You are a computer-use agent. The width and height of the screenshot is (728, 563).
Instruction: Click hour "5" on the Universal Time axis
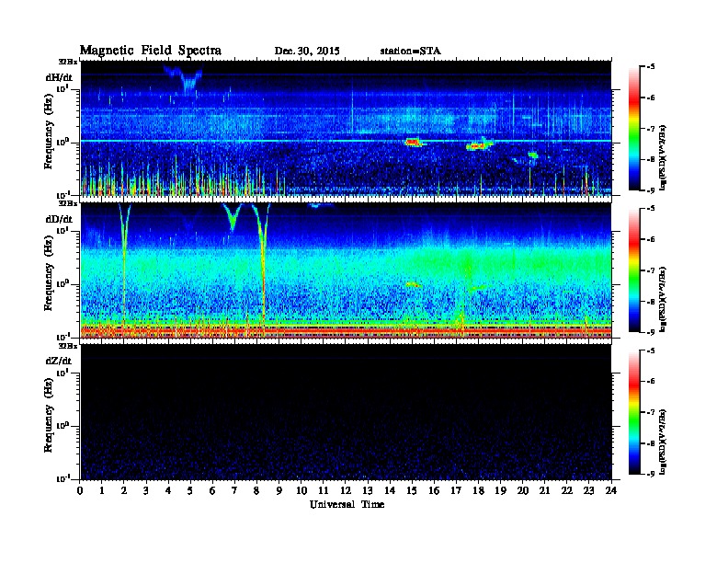[190, 490]
